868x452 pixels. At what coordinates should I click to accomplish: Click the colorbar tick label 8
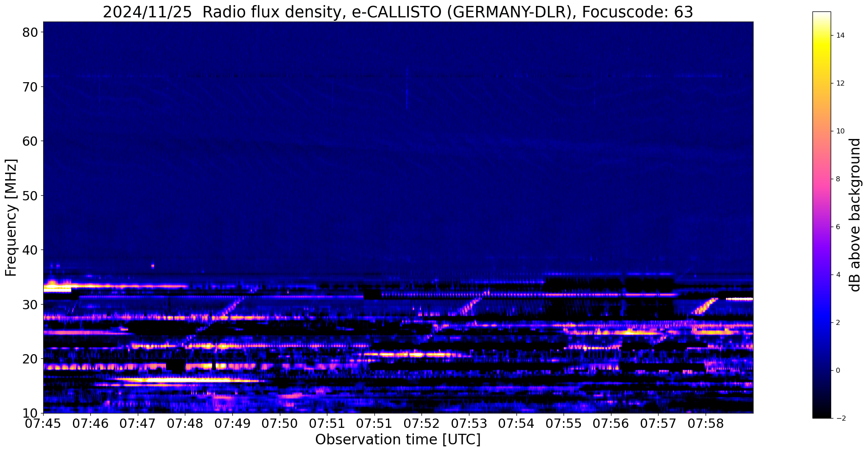pyautogui.click(x=838, y=179)
